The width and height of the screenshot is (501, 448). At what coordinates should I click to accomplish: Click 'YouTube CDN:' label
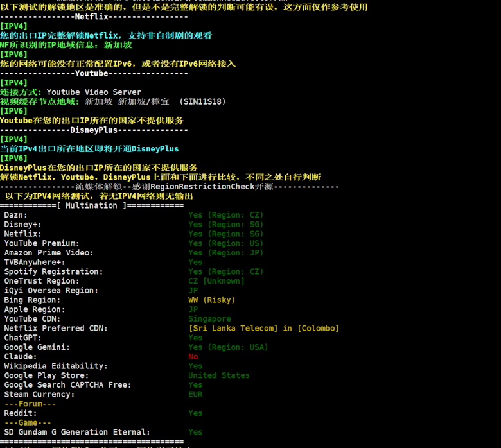32,319
